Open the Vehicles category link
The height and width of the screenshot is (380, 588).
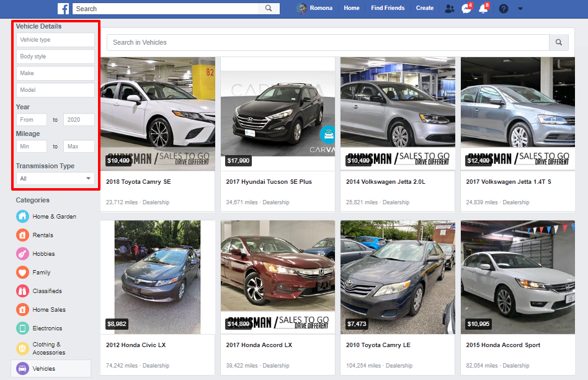[x=44, y=369]
